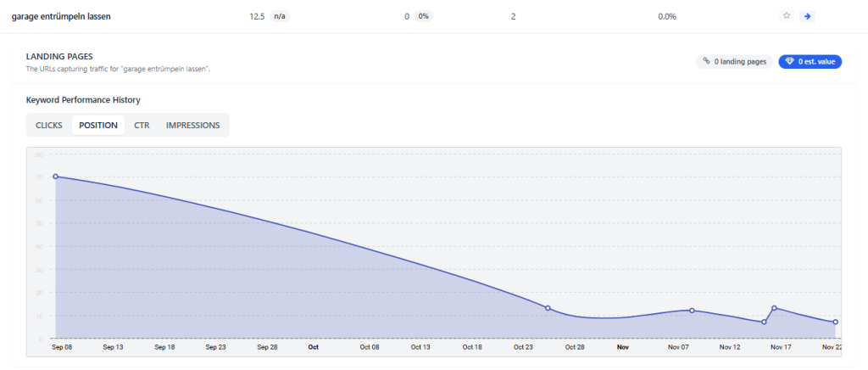The height and width of the screenshot is (370, 868).
Task: Click the blue arrow icon in keyword row
Action: click(x=807, y=16)
